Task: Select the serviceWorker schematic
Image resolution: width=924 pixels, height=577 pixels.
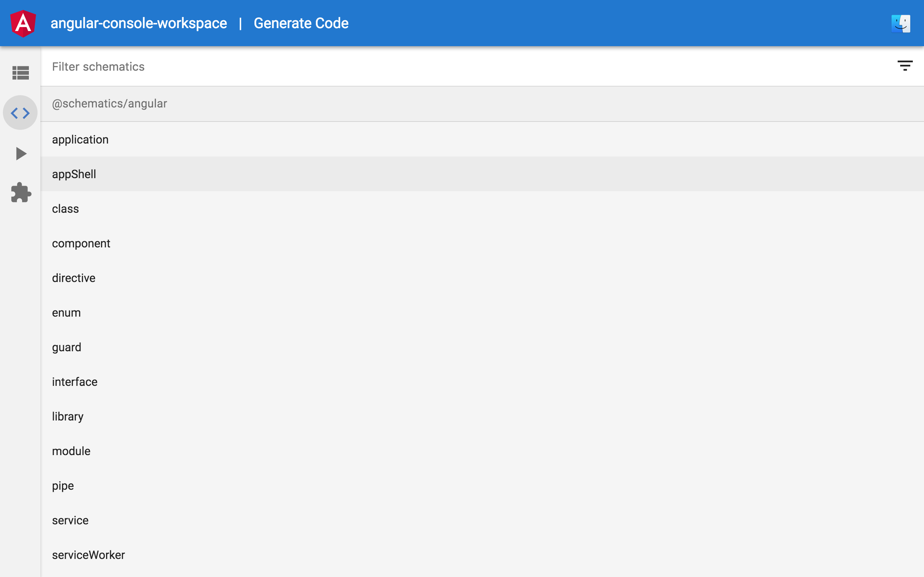Action: tap(88, 555)
